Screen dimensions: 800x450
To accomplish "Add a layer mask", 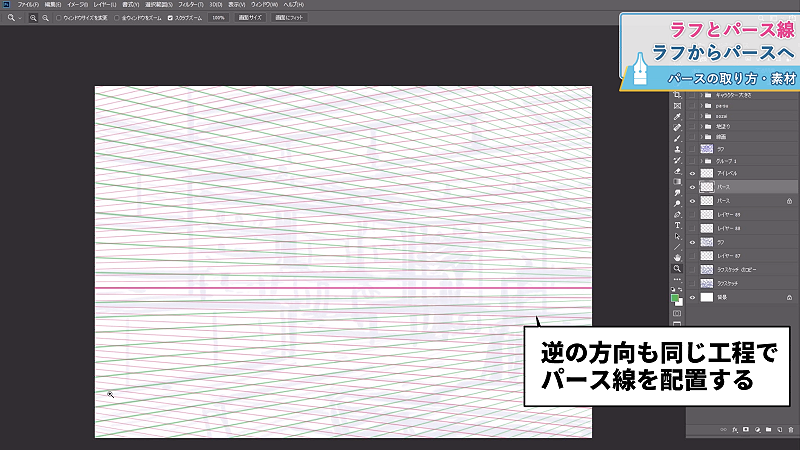I will (746, 430).
